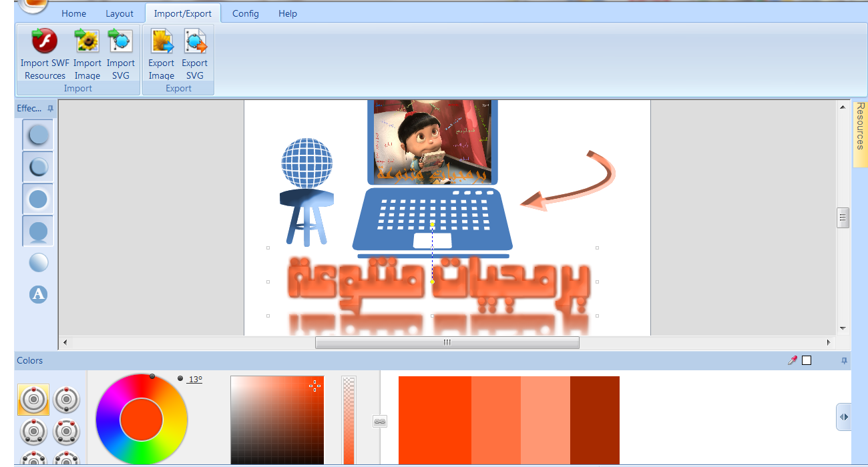Screen dimensions: 868x467
Task: Select the two-point color scheme mode
Action: tap(66, 400)
